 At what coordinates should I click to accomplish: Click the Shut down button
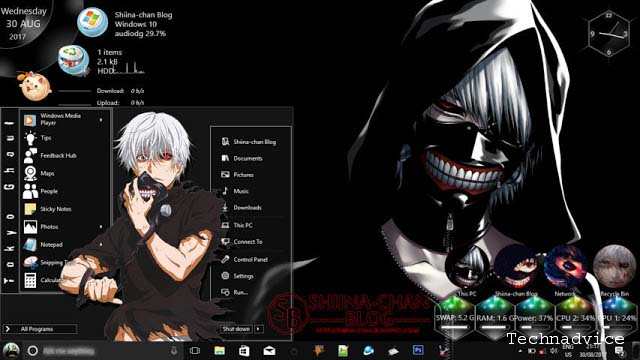(236, 329)
